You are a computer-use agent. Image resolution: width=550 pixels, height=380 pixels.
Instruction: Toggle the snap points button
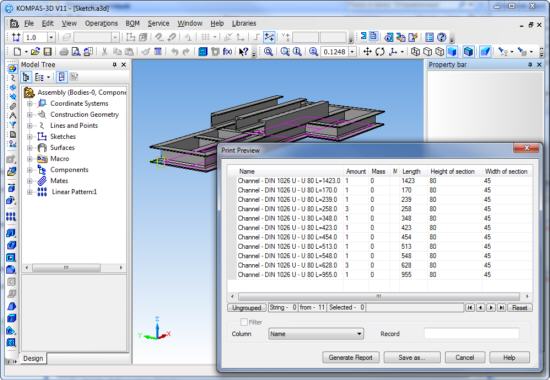pyautogui.click(x=269, y=37)
